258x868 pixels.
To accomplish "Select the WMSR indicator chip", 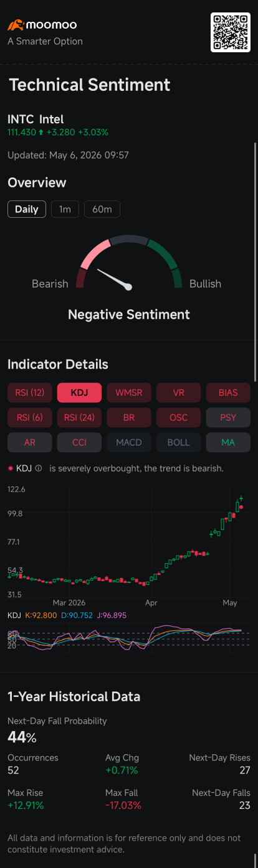I will (129, 393).
